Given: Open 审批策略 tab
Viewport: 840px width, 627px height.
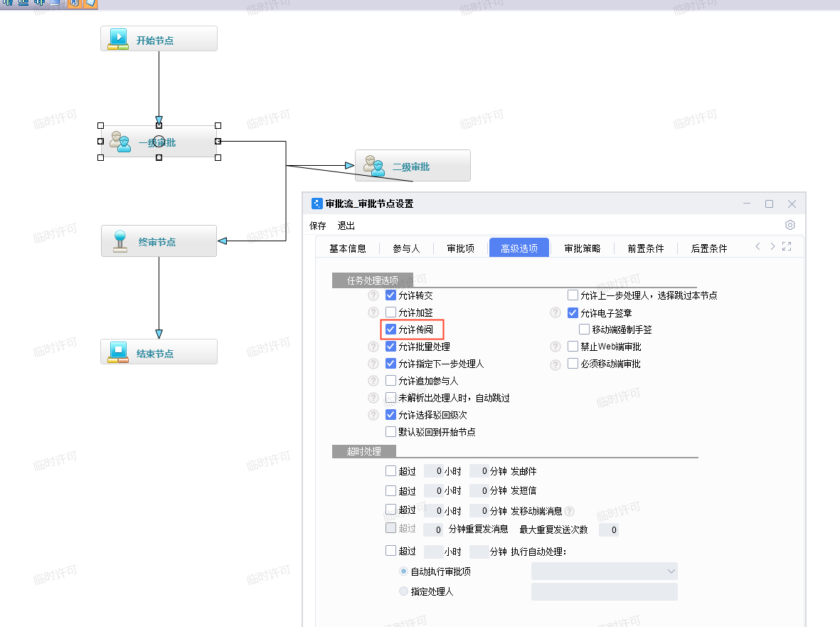Looking at the screenshot, I should (x=583, y=248).
